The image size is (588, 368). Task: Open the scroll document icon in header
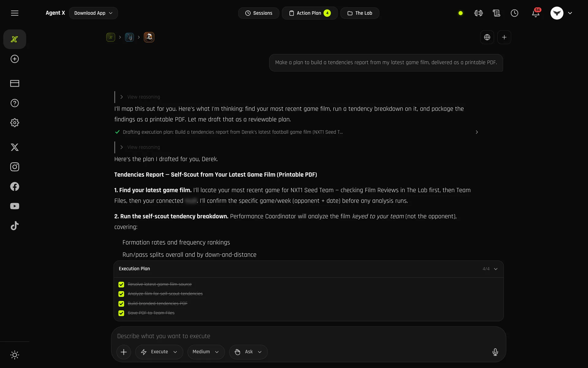[x=496, y=13]
